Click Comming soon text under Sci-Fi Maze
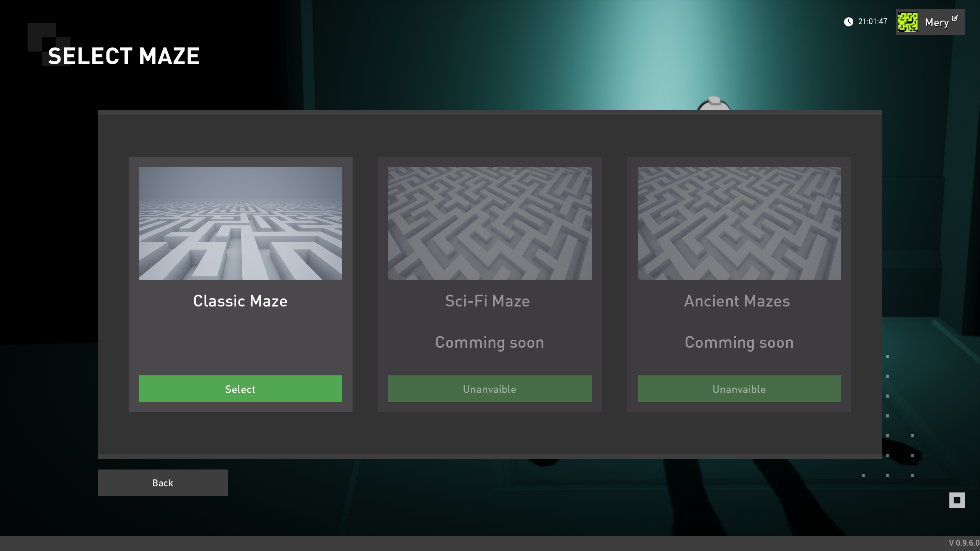The image size is (980, 551). click(x=490, y=343)
